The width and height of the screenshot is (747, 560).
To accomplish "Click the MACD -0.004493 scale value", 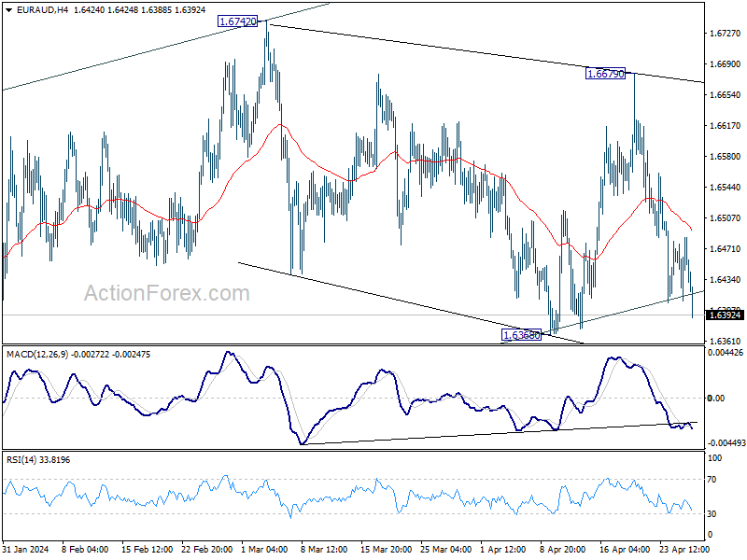I will coord(726,443).
